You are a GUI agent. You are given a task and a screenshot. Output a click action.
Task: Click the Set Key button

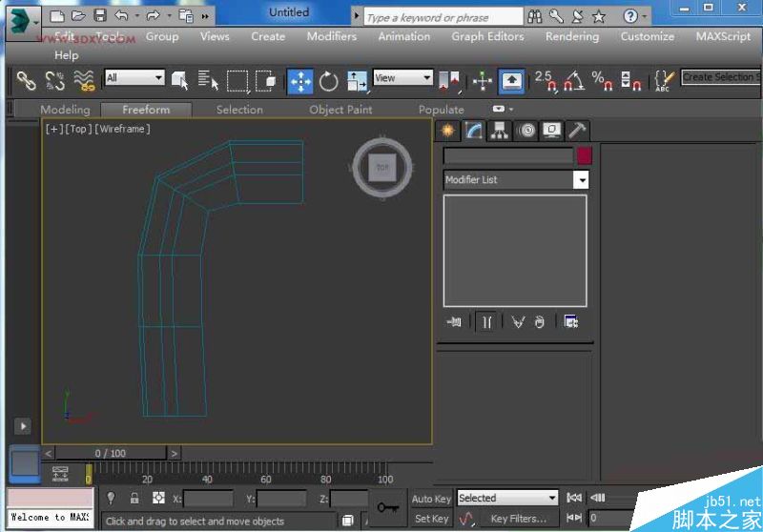431,519
